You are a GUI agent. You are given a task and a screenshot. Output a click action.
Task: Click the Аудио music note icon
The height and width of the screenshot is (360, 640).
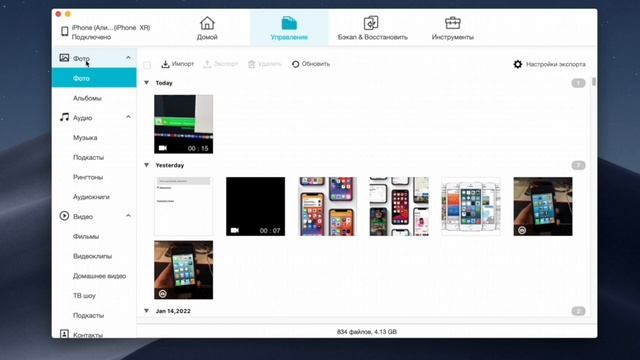64,117
